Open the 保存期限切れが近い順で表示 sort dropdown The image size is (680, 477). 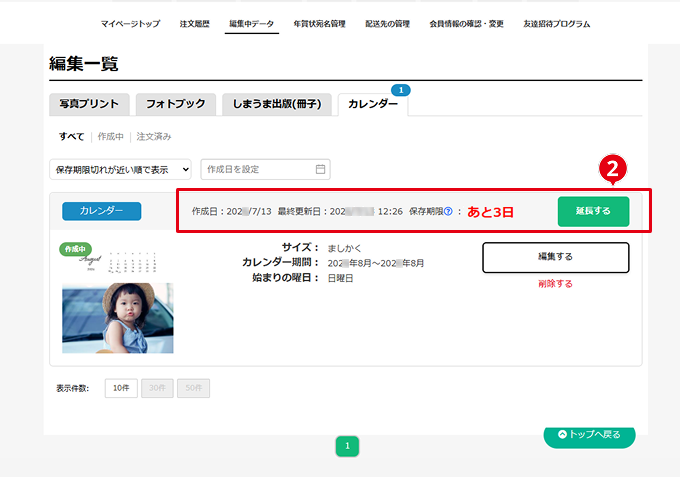click(x=120, y=170)
